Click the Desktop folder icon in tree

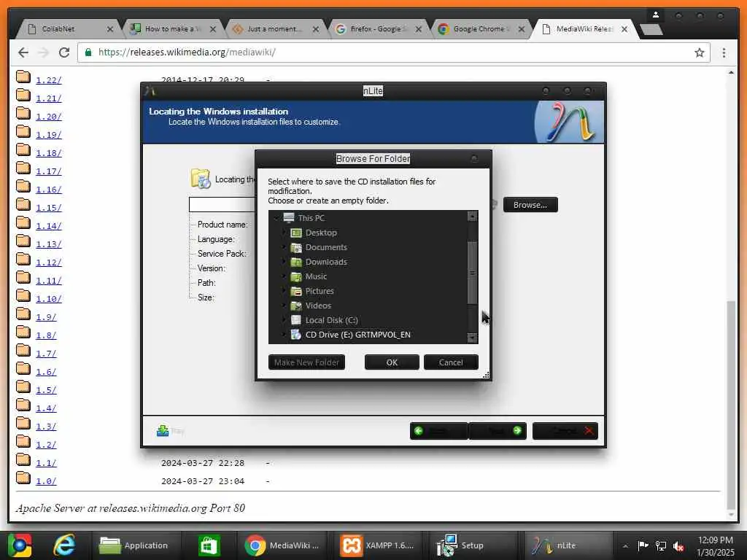(296, 233)
